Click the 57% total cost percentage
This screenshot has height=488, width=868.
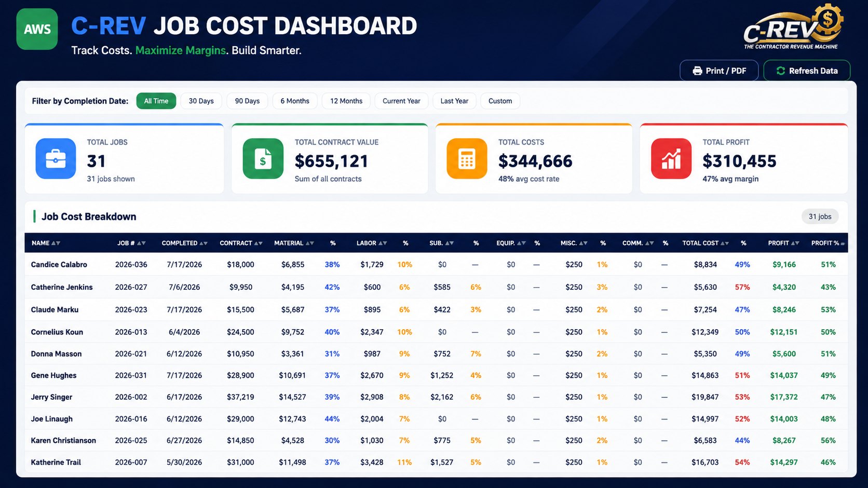click(x=742, y=287)
